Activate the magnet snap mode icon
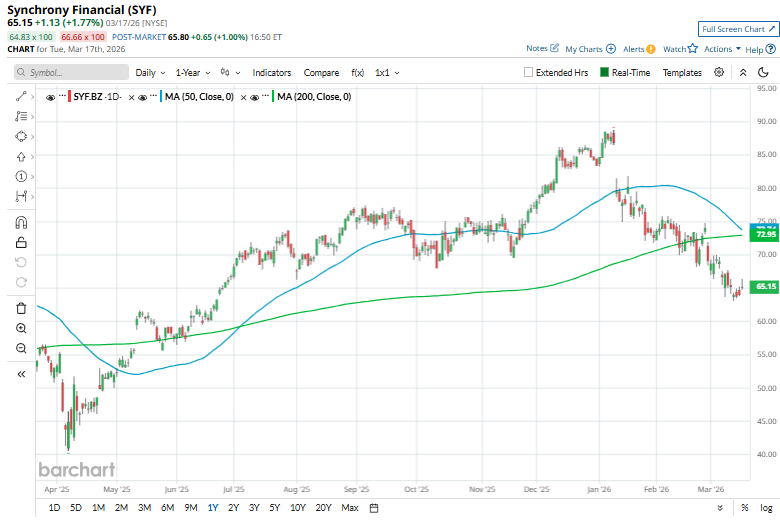Image resolution: width=780 pixels, height=523 pixels. [x=20, y=222]
